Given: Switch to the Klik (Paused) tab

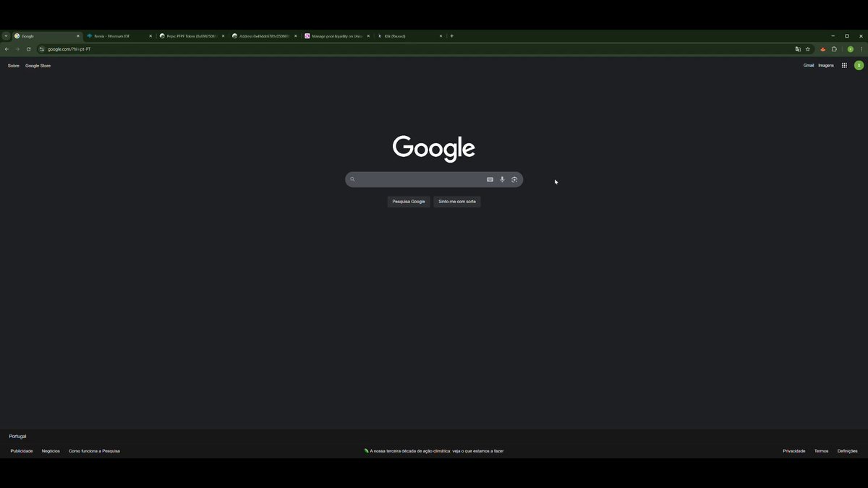Looking at the screenshot, I should coord(409,35).
